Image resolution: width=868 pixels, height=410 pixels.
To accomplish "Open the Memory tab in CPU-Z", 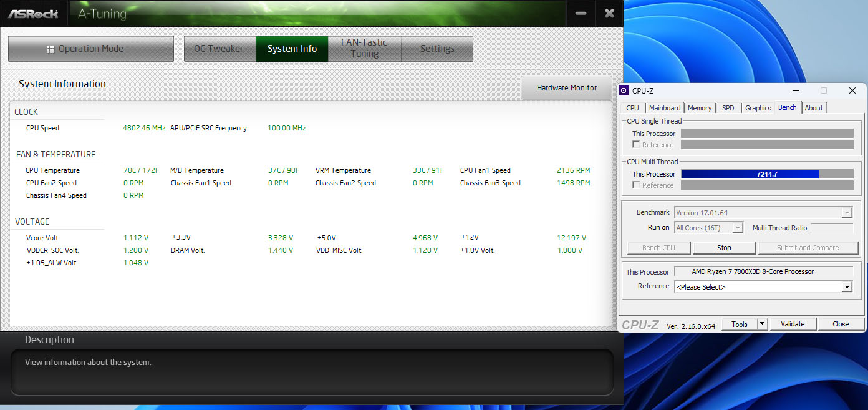I will [700, 108].
